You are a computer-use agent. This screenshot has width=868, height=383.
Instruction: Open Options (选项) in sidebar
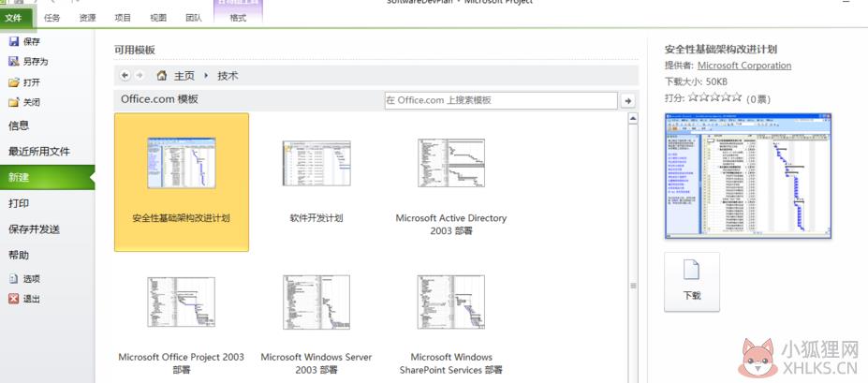[23, 279]
